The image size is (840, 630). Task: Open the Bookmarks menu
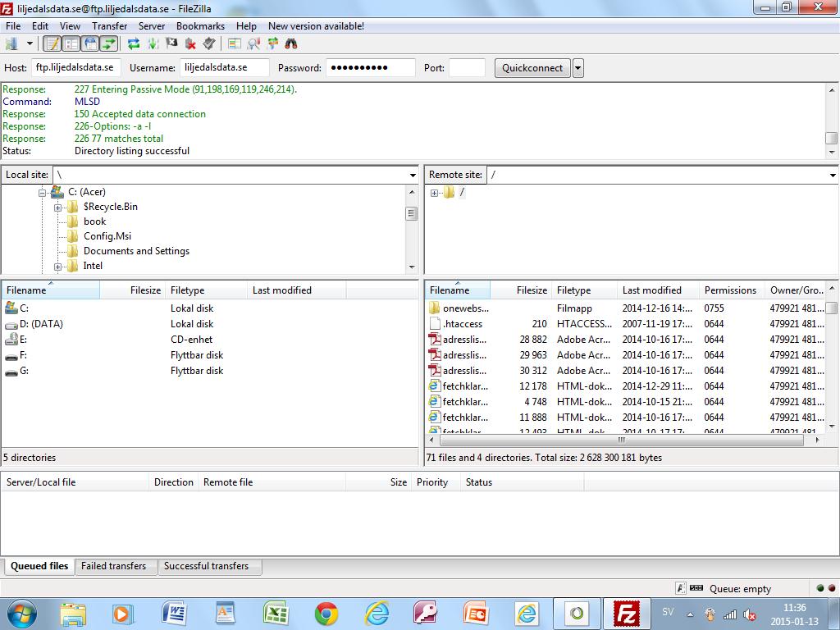click(x=200, y=25)
